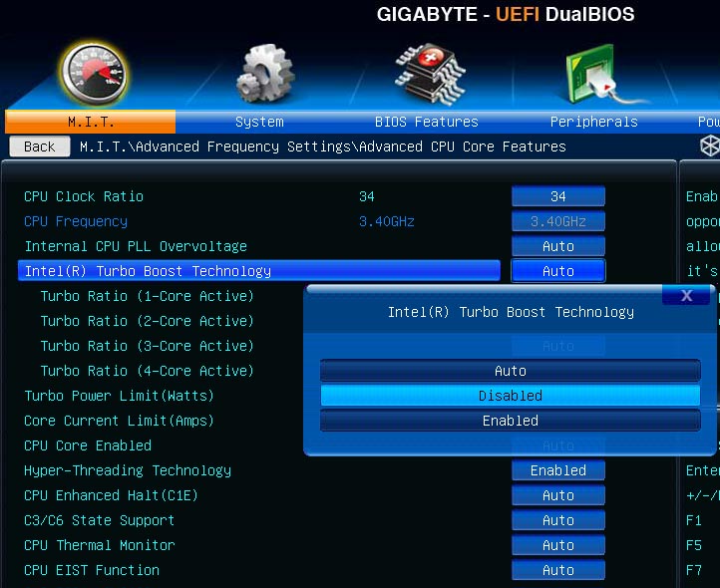Open Internal CPU PLL Overvoltage Auto dropdown
Screen dimensions: 720x588
(558, 246)
